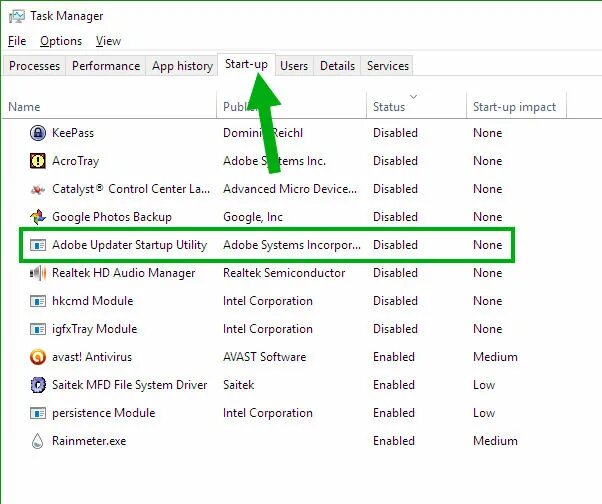Click the Google Photos Backup pinwheel icon
Screen dimensions: 602x504
38,217
